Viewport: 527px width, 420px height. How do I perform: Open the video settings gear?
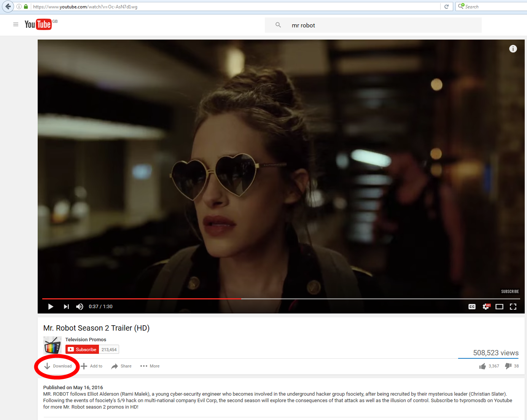click(x=486, y=306)
